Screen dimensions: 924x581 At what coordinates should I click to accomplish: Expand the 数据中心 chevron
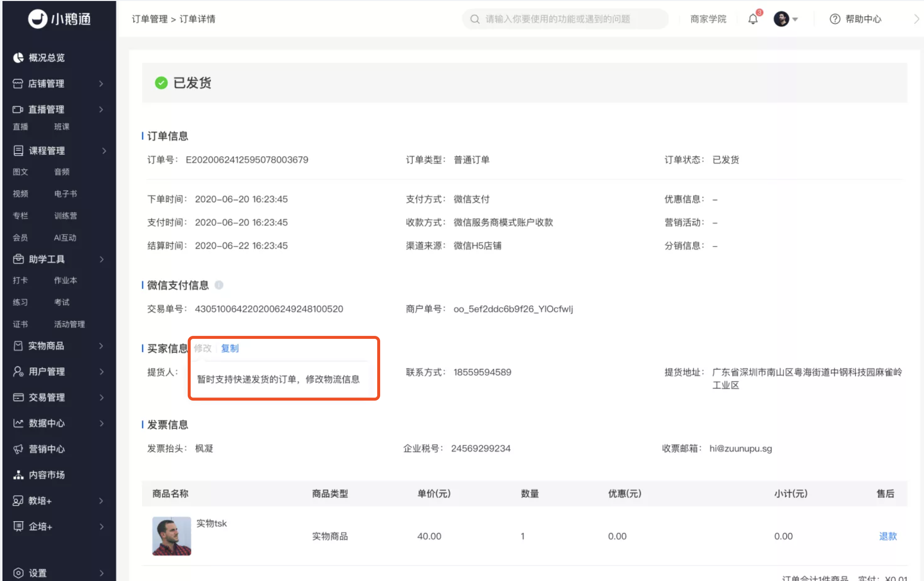click(102, 423)
